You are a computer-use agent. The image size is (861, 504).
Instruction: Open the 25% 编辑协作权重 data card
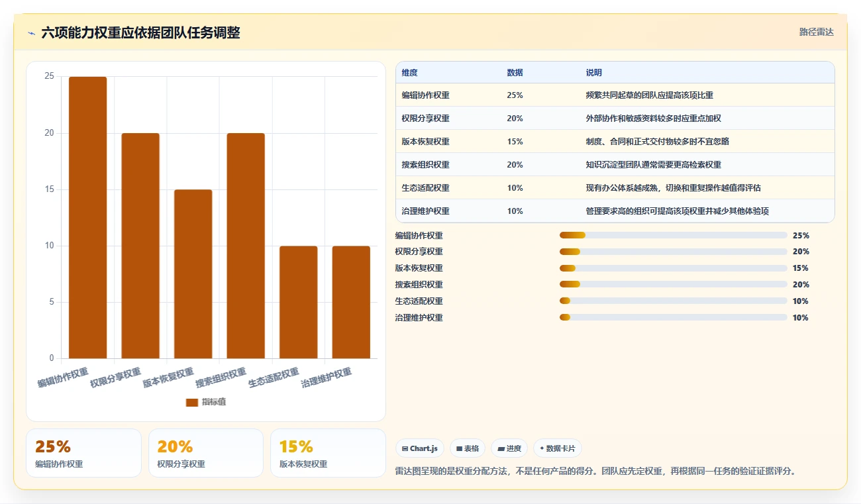point(83,453)
